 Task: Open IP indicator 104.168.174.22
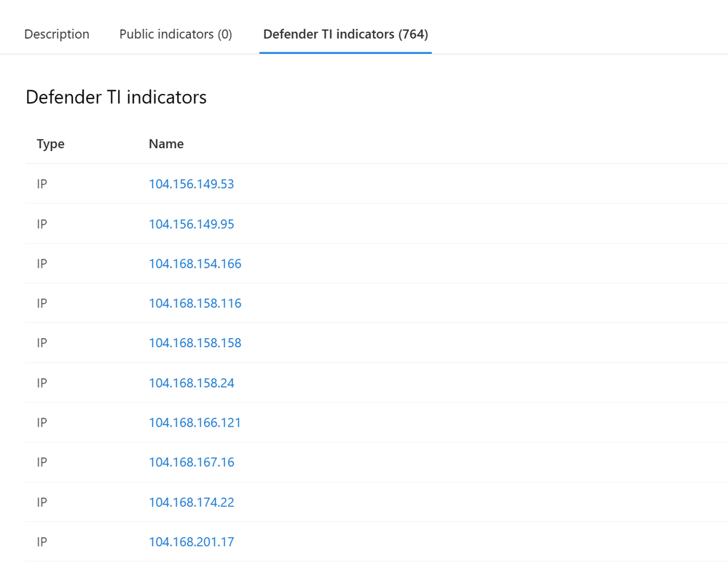pyautogui.click(x=191, y=502)
